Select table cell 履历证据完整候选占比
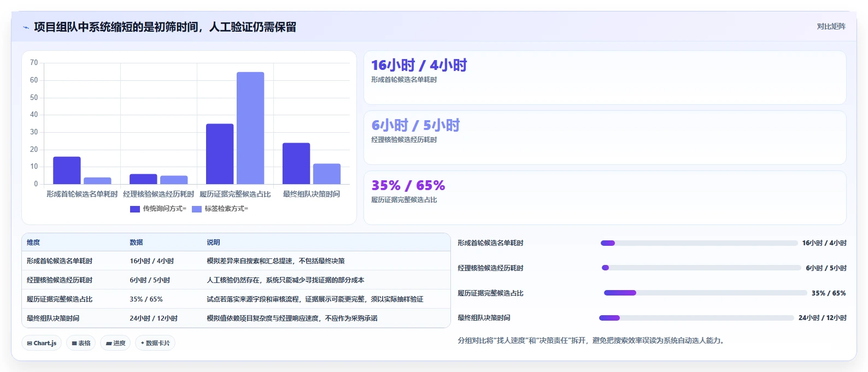This screenshot has height=372, width=868. coord(60,299)
